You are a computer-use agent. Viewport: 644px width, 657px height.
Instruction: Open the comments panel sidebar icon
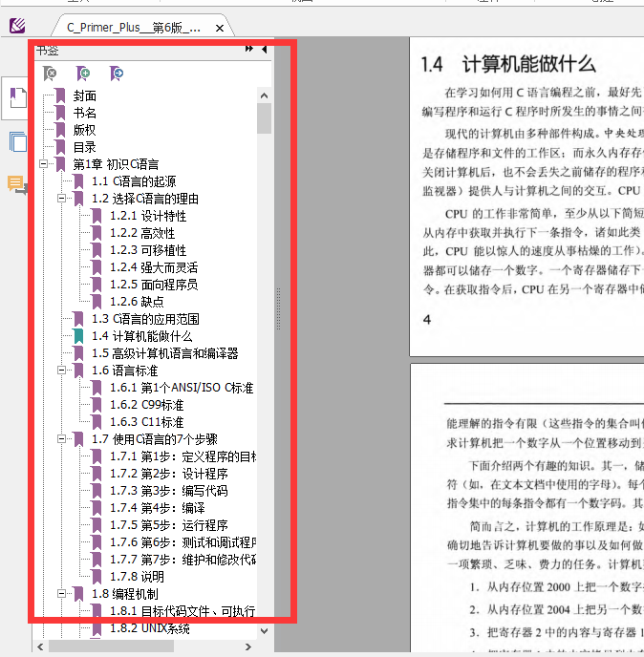tap(17, 184)
